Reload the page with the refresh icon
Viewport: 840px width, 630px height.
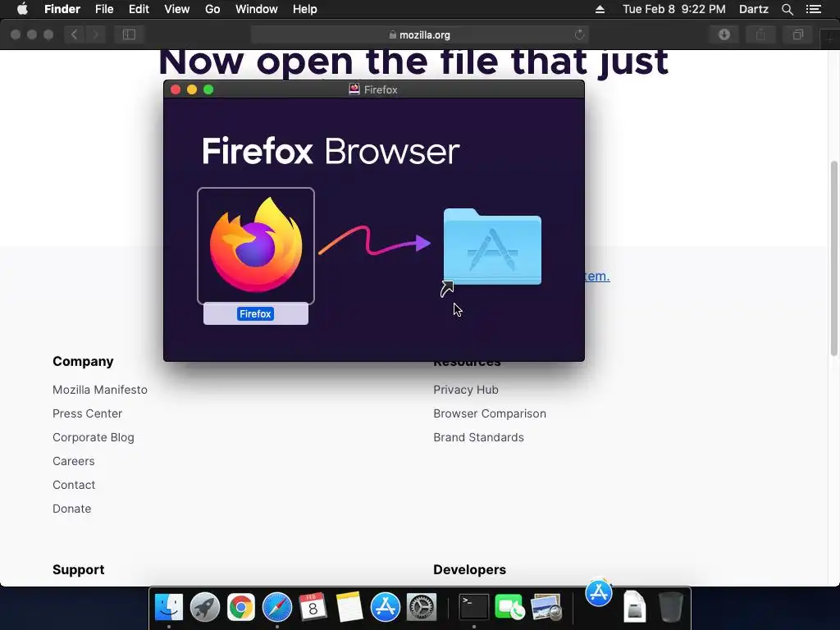coord(579,34)
